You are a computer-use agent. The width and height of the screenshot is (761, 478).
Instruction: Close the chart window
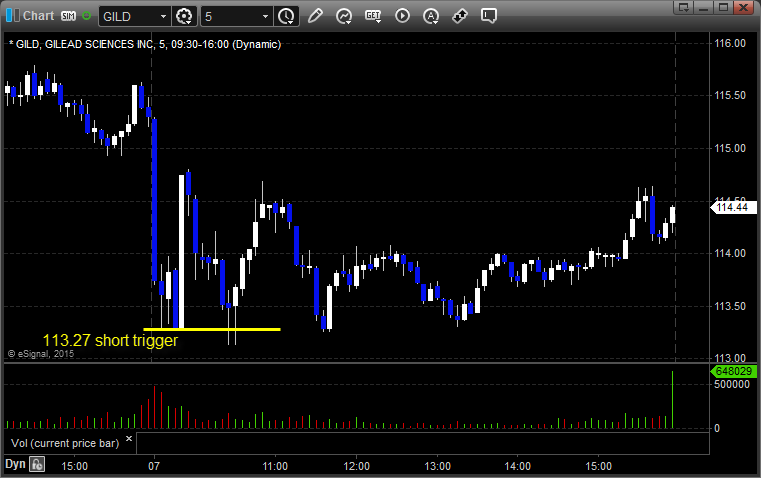tap(743, 7)
